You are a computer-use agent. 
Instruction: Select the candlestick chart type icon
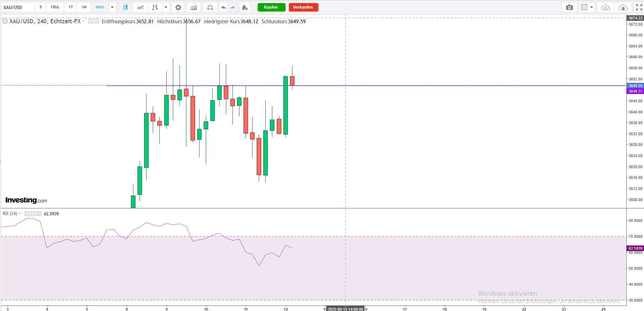pos(125,7)
